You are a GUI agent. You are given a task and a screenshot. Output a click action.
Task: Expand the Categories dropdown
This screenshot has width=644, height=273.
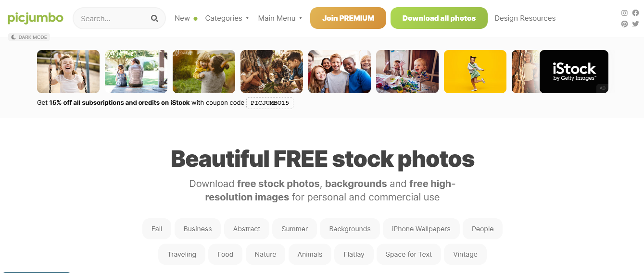227,18
